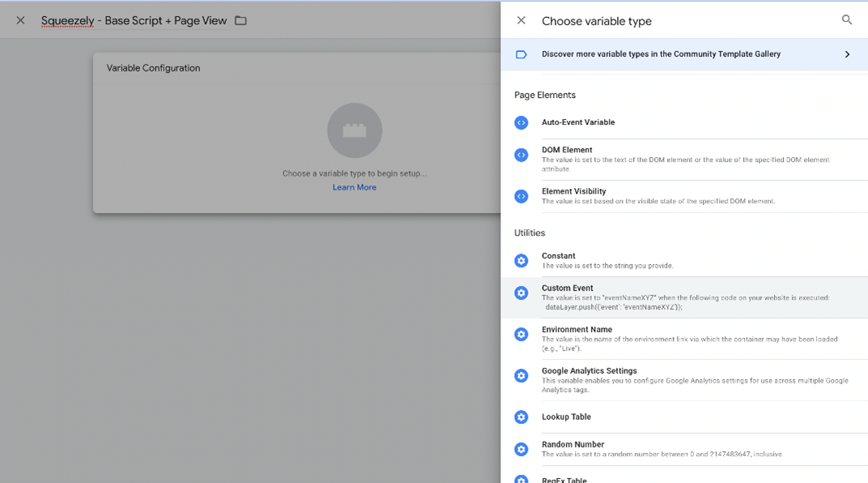This screenshot has width=868, height=483.
Task: Click the Auto-Event Variable code icon
Action: (521, 122)
